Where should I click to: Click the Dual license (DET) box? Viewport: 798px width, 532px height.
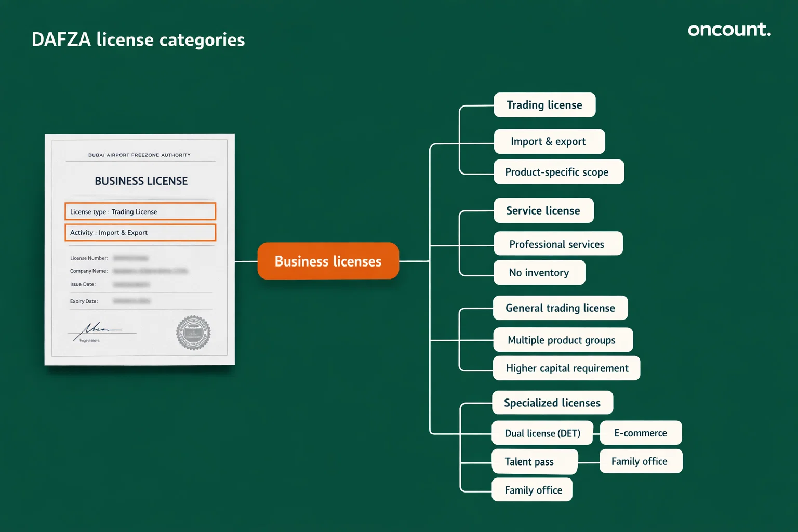(542, 433)
